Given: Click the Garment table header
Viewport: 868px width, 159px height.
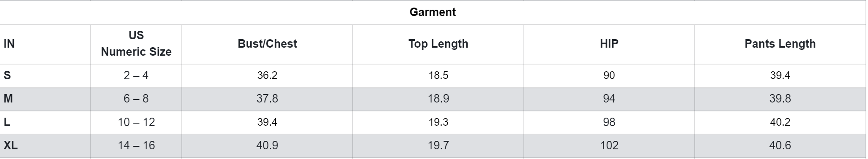Looking at the screenshot, I should (433, 12).
